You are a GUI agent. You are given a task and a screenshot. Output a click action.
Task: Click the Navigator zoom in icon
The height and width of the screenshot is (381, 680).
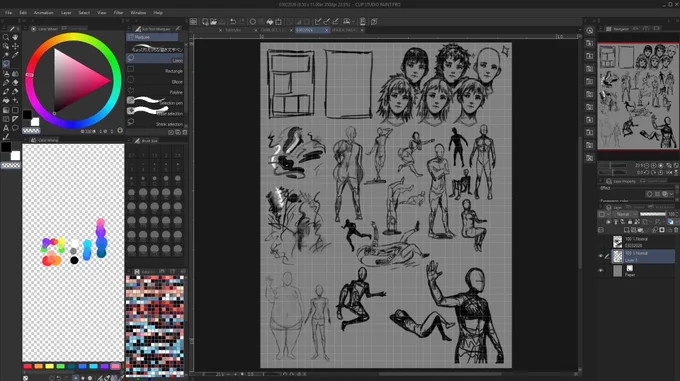click(654, 166)
